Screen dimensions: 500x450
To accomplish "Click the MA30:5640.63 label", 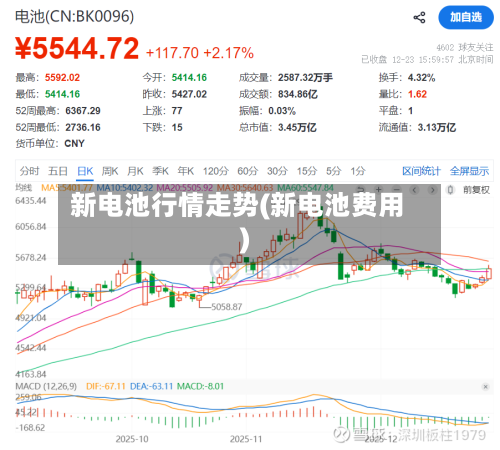I will [x=245, y=188].
